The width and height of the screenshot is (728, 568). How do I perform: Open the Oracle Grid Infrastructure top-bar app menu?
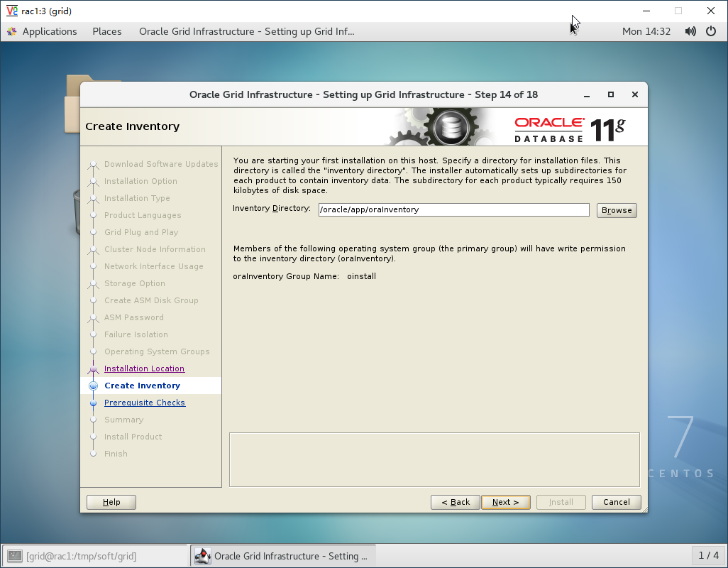pos(246,31)
